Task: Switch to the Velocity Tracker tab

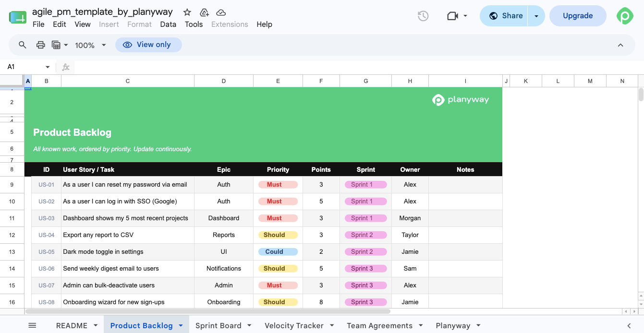Action: click(294, 325)
